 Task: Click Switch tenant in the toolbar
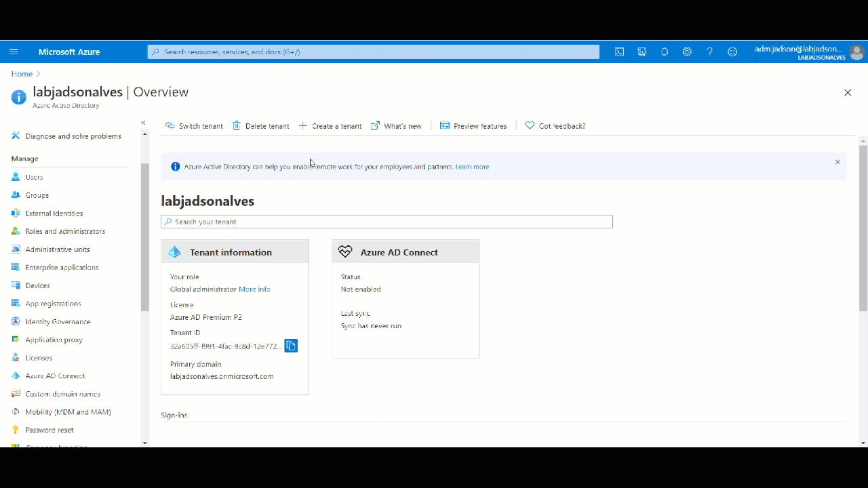point(194,126)
